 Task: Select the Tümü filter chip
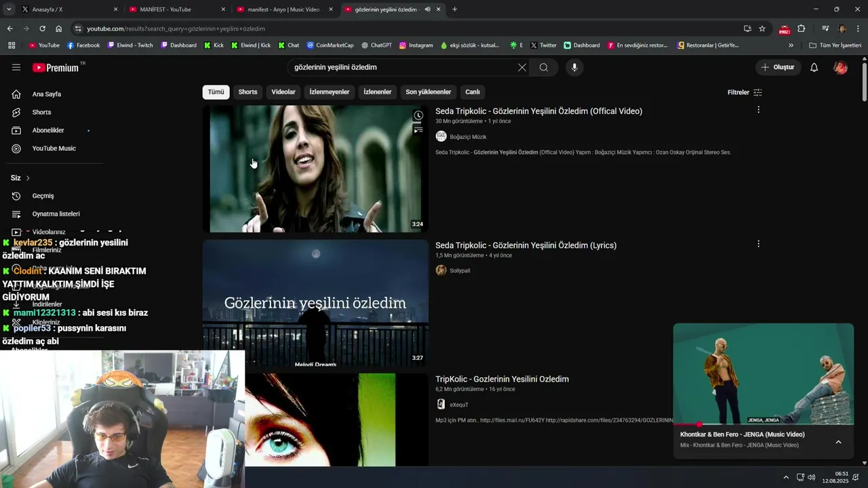[216, 92]
